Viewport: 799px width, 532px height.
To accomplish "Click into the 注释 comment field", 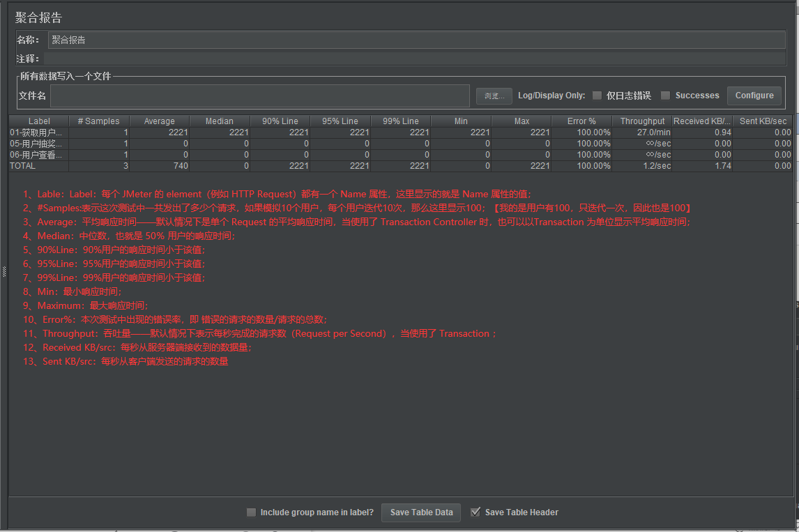I will click(x=414, y=59).
